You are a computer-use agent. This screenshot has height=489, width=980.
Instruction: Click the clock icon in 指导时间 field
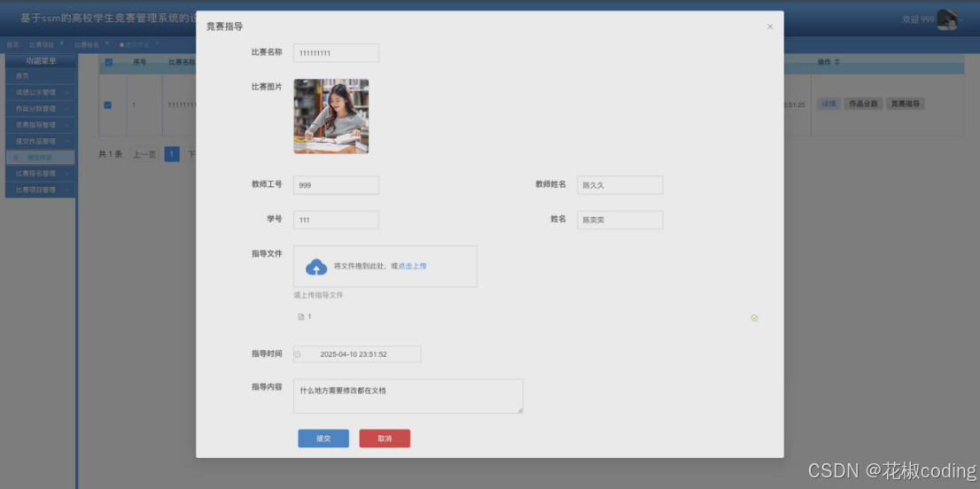click(x=298, y=354)
